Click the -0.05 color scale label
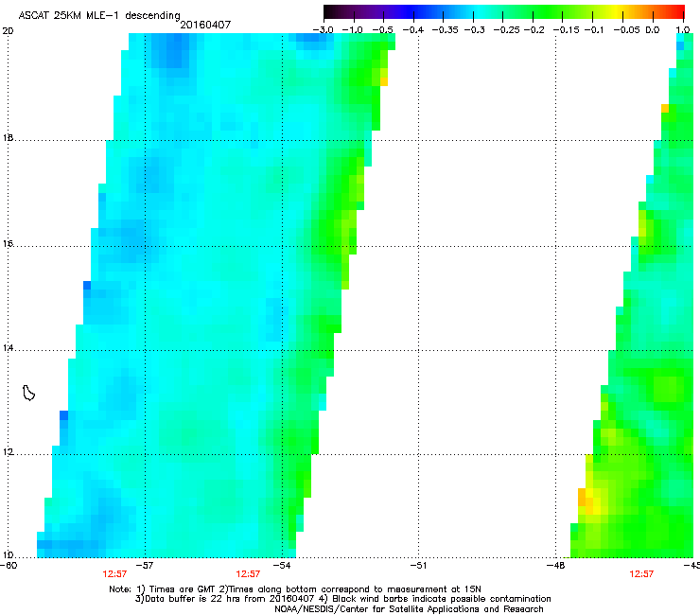The image size is (700, 615). click(627, 30)
